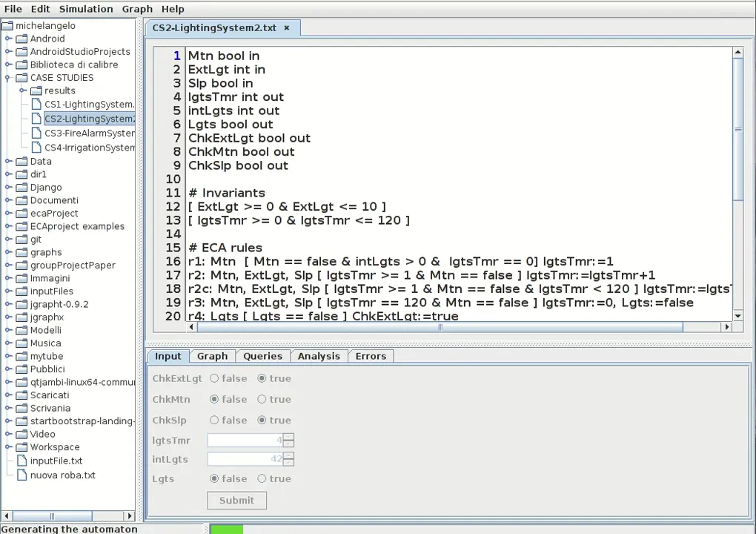Click the Pubblici folder icon
Image resolution: width=756 pixels, height=534 pixels.
coord(21,369)
